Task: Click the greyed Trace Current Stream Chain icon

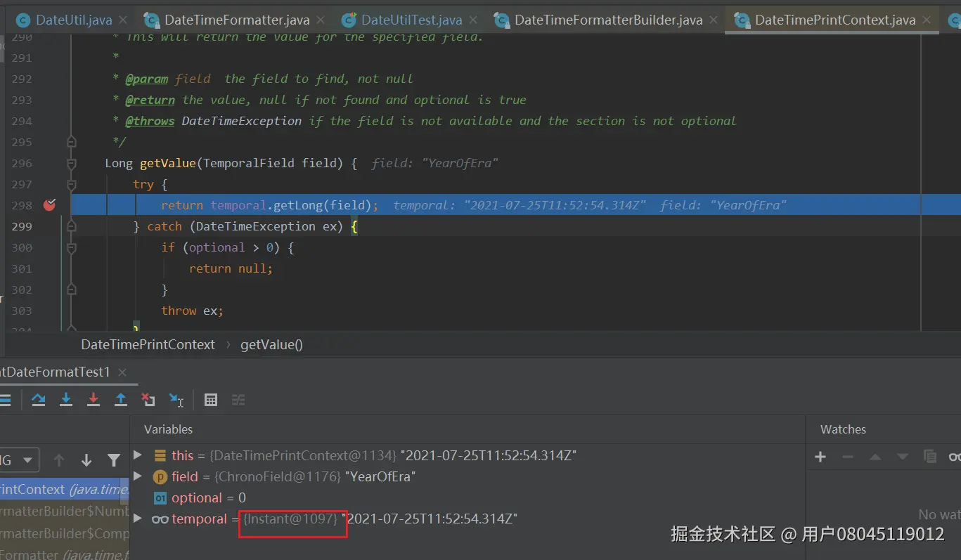Action: click(238, 400)
